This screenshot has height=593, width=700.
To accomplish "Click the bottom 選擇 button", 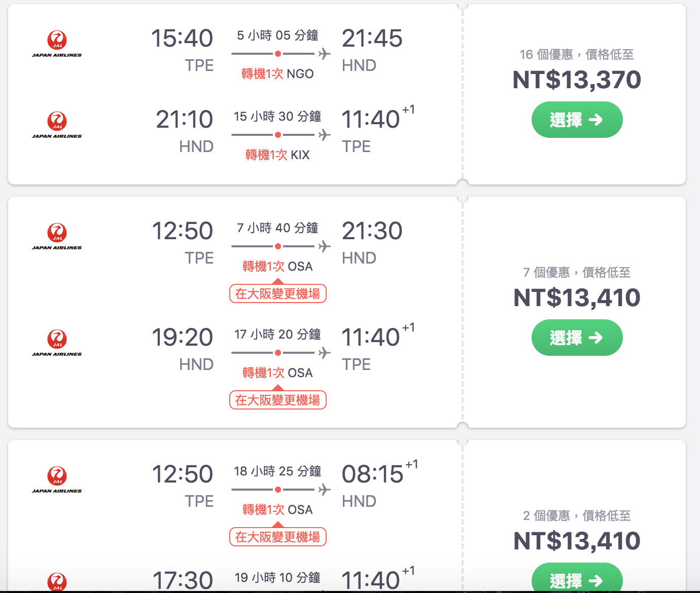I will 577,579.
